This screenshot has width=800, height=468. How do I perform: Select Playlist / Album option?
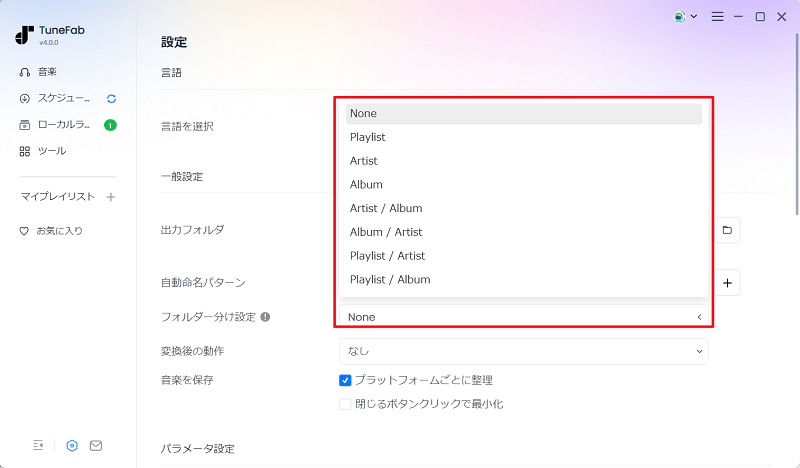pyautogui.click(x=523, y=280)
